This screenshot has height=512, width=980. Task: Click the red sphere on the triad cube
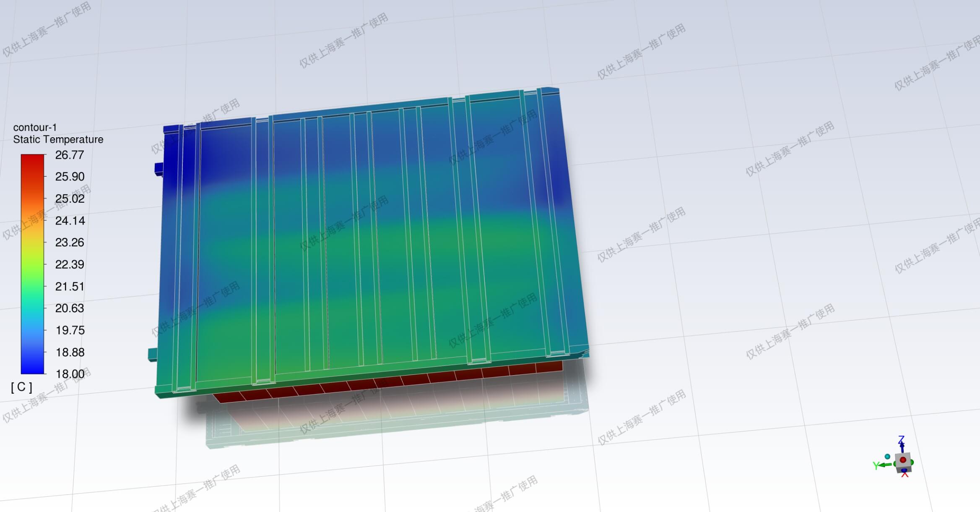pyautogui.click(x=903, y=460)
